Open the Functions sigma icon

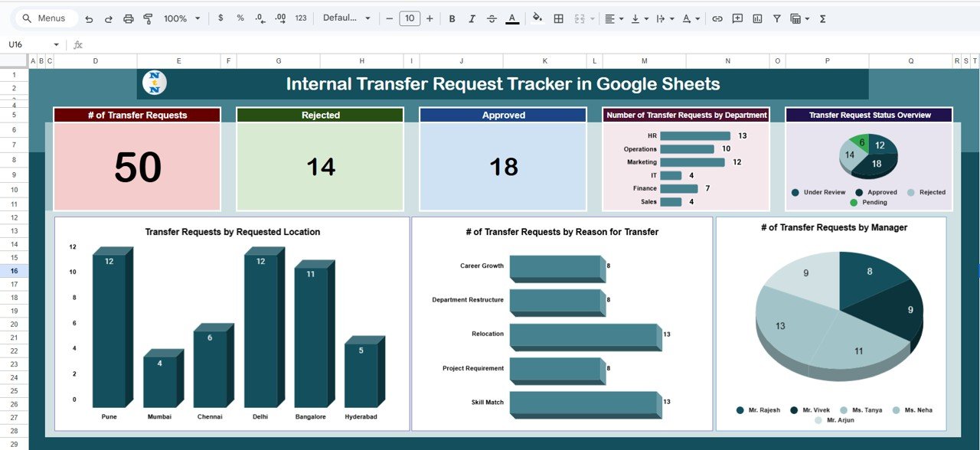[x=823, y=18]
